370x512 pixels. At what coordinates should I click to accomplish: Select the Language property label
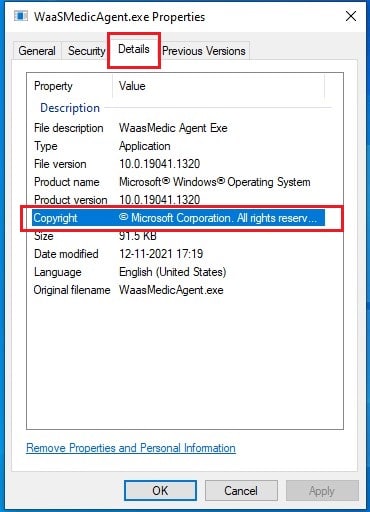pos(57,272)
